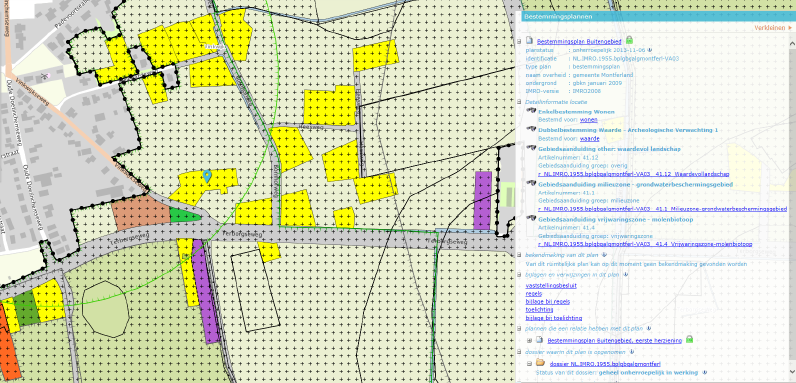Open link '41.4 Vrijwaringszone-molenbiotoop'
The height and width of the screenshot is (383, 796).
[x=645, y=244]
